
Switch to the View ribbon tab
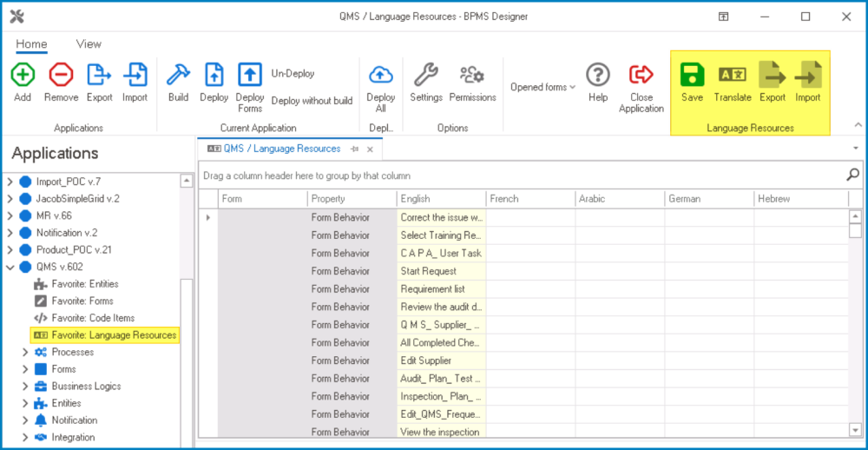tap(89, 44)
